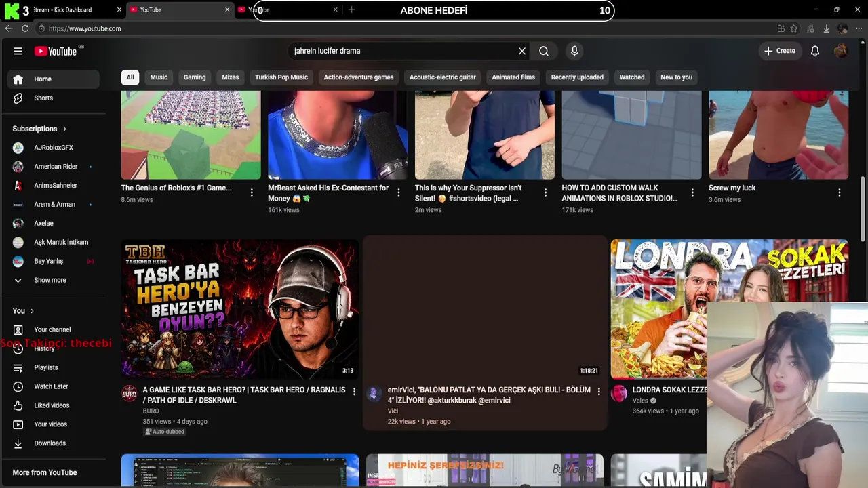The width and height of the screenshot is (868, 488).
Task: Go back with the browser back arrow
Action: pyautogui.click(x=9, y=28)
